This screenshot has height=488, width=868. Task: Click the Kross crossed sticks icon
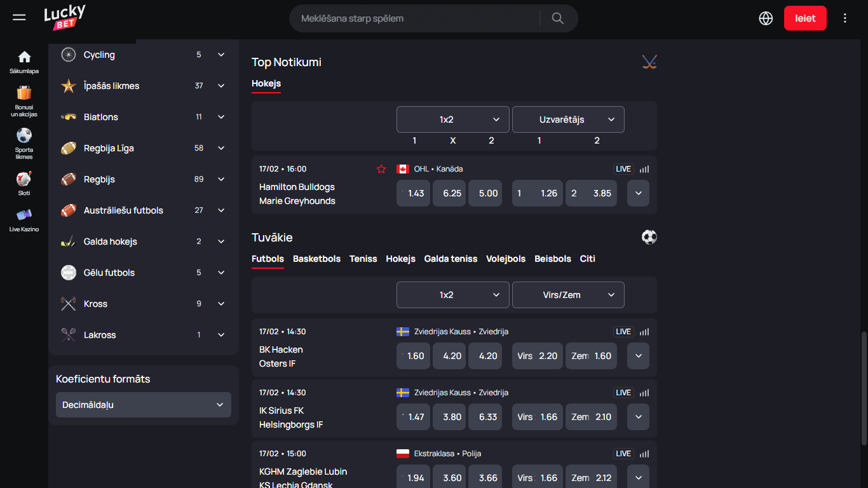click(x=69, y=304)
